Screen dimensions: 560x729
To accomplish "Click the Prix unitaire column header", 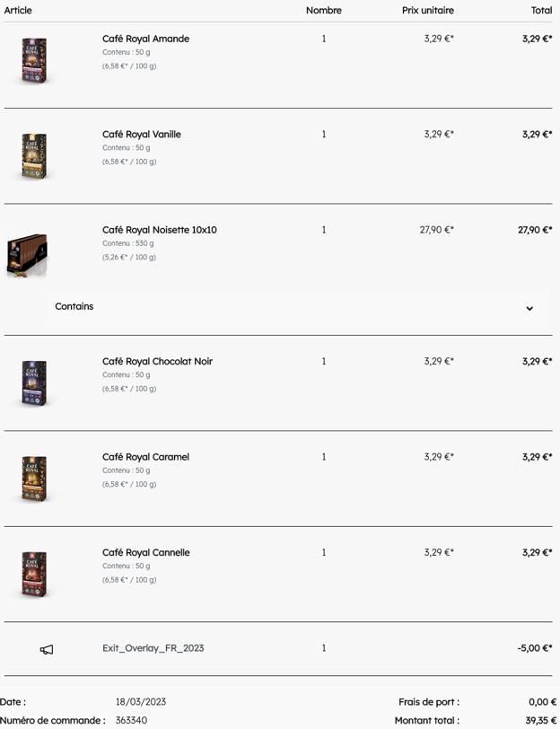I will tap(428, 10).
